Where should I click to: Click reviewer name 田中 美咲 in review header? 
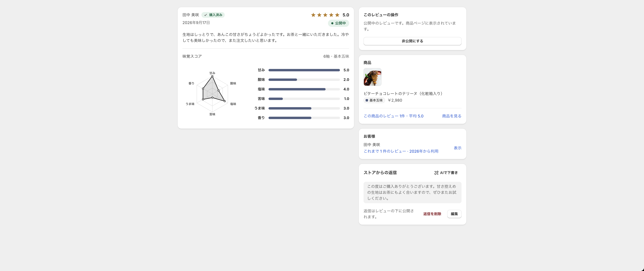click(x=191, y=15)
